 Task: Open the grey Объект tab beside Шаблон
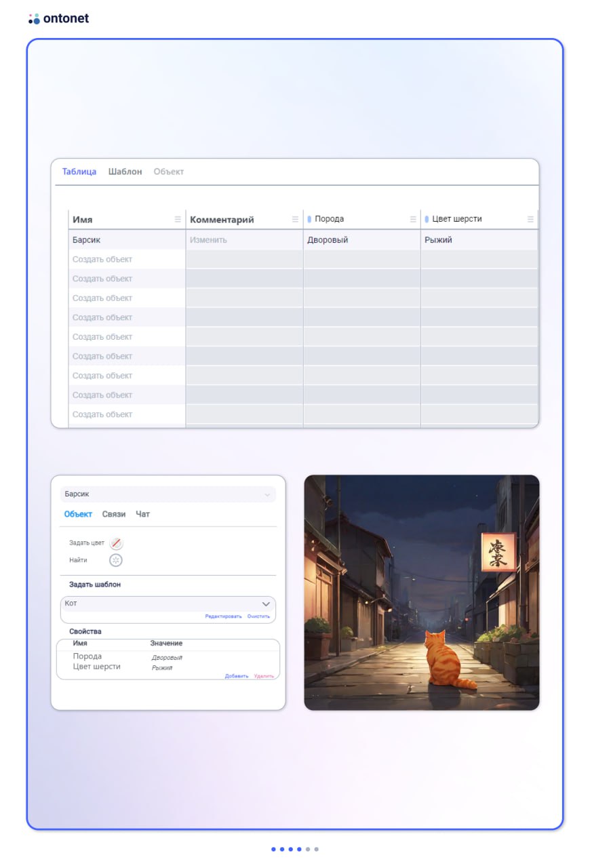[169, 172]
